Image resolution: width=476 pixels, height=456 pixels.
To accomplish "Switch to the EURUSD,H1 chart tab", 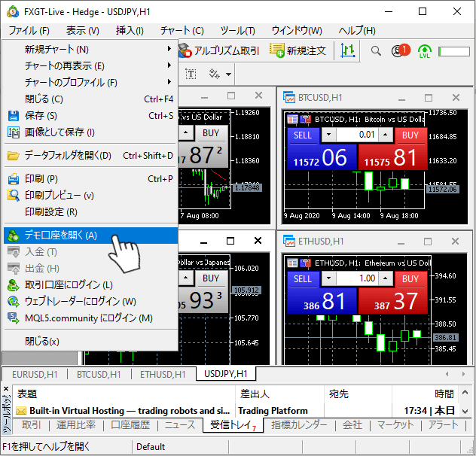I will (35, 375).
